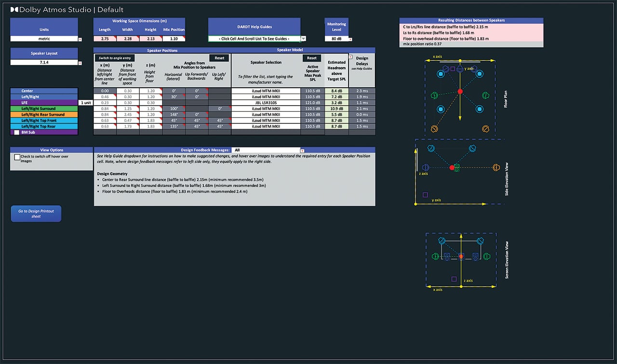Click the front-left light blue top speaker in Floor Plan
The width and height of the screenshot is (617, 364).
tap(441, 74)
